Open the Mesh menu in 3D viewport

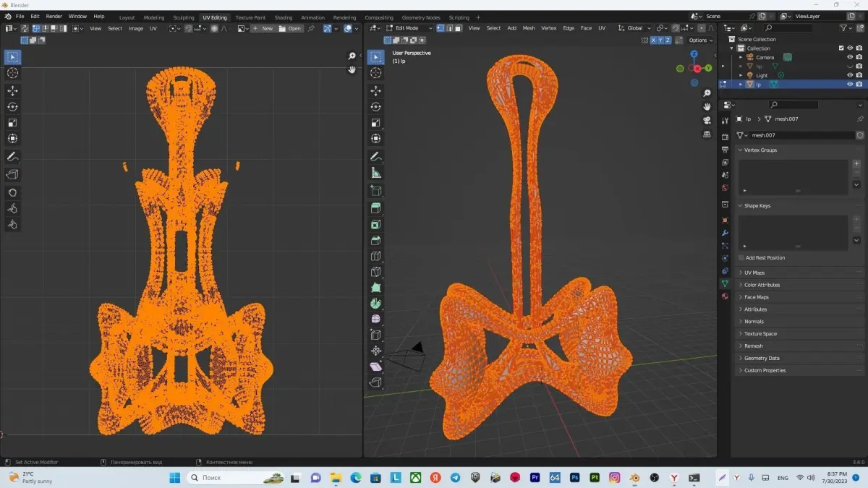[529, 28]
